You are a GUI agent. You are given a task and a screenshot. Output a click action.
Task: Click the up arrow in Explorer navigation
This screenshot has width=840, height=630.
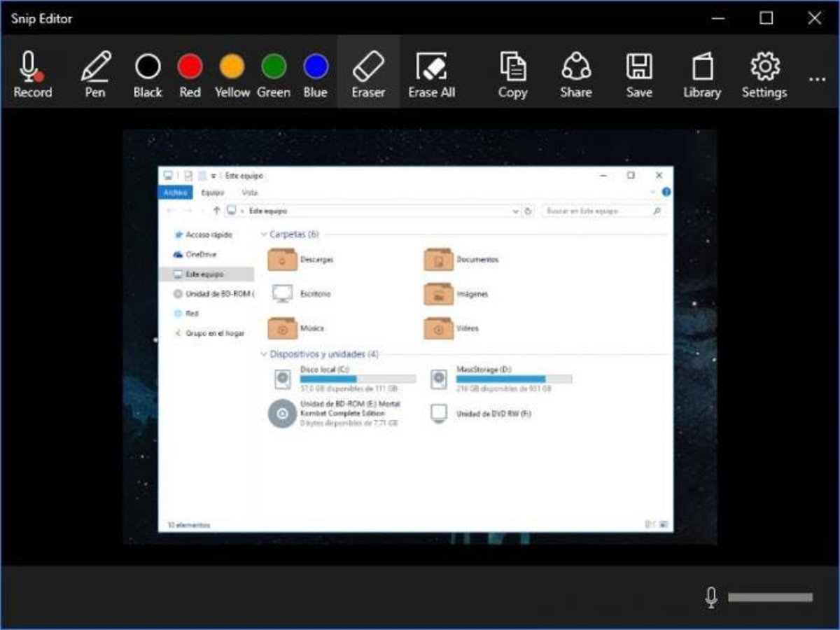(216, 211)
